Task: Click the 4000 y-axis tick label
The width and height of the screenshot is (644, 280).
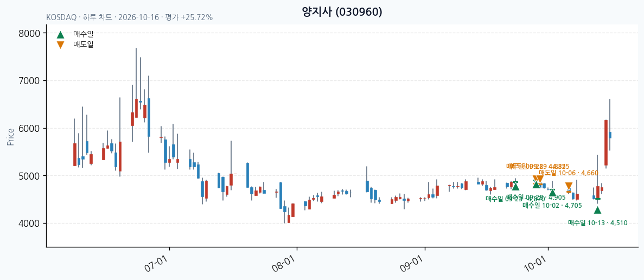Action: tap(30, 224)
